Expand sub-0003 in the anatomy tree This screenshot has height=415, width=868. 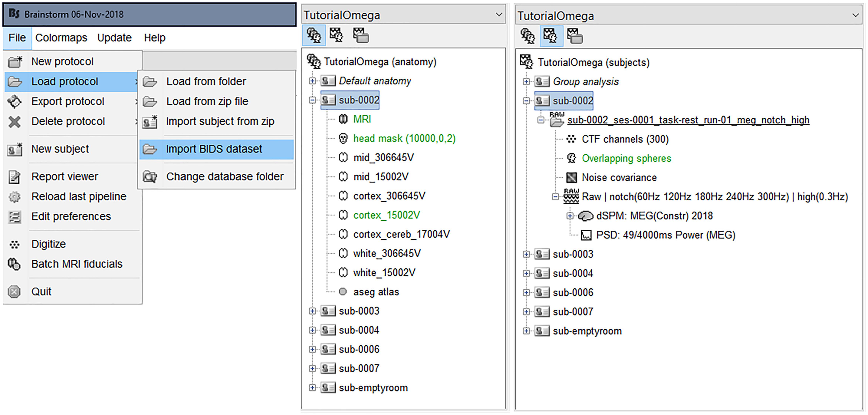pyautogui.click(x=312, y=311)
